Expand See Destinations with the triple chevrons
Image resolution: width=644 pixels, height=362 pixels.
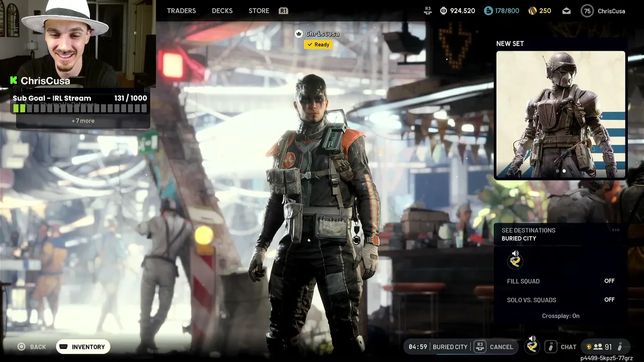point(615,230)
